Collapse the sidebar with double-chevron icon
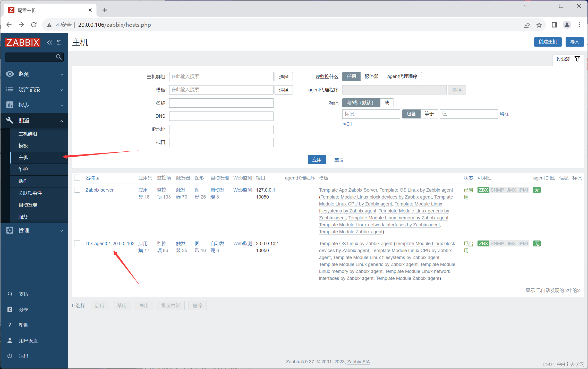 [49, 42]
